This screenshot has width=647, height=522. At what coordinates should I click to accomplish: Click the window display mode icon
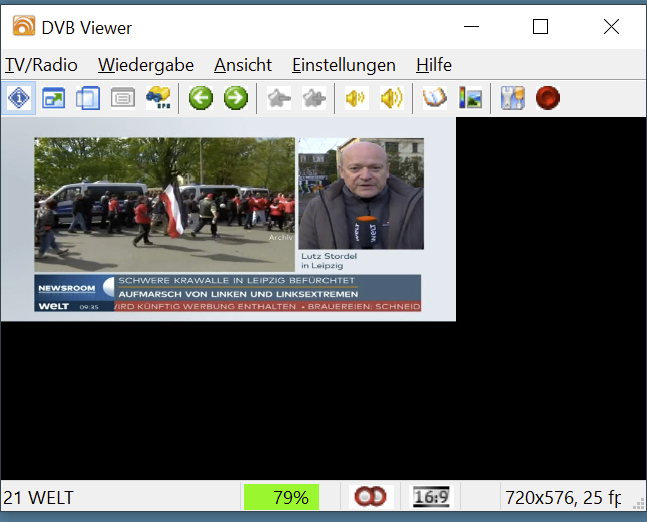click(53, 98)
